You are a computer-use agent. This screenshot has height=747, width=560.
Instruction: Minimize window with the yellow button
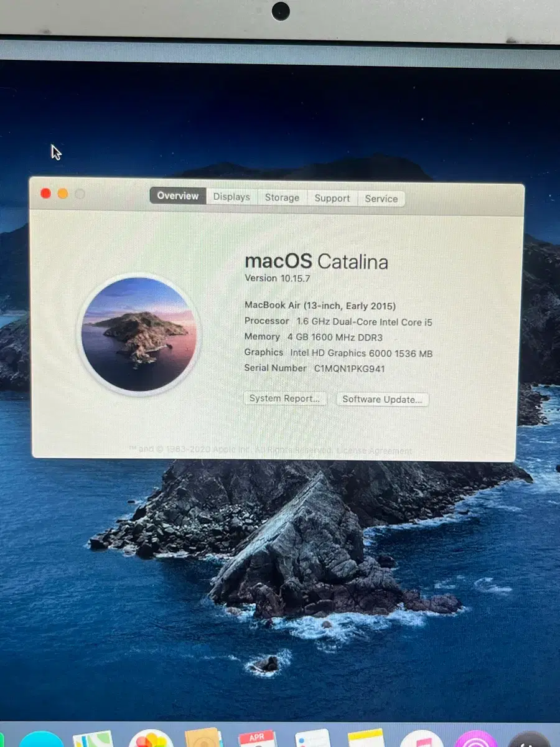coord(62,194)
